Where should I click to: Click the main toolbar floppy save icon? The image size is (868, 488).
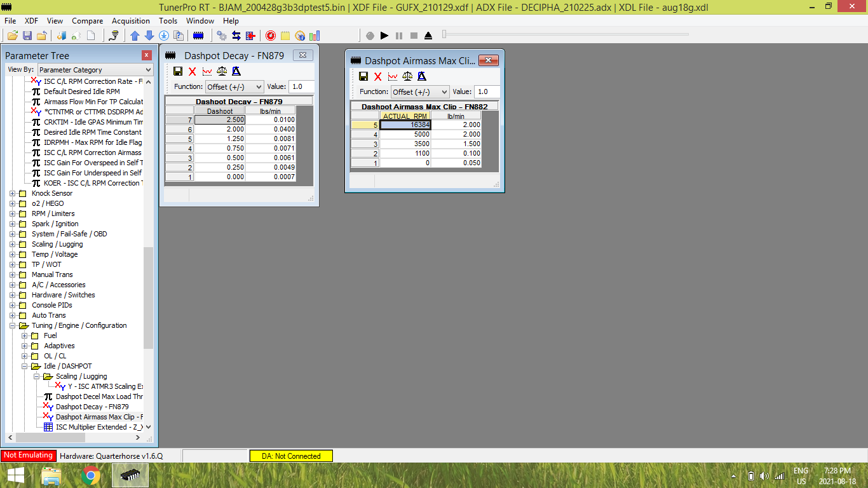pyautogui.click(x=27, y=36)
